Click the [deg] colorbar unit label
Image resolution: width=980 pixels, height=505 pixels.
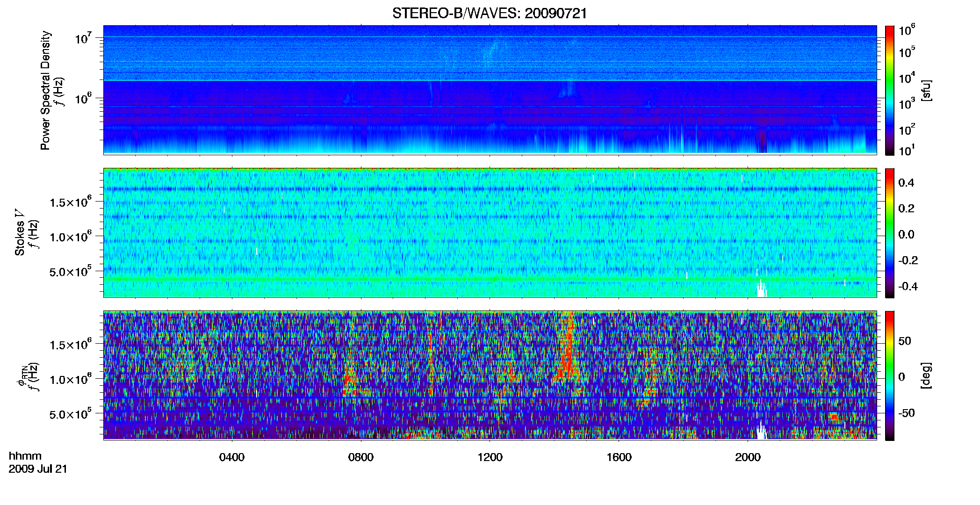point(926,375)
